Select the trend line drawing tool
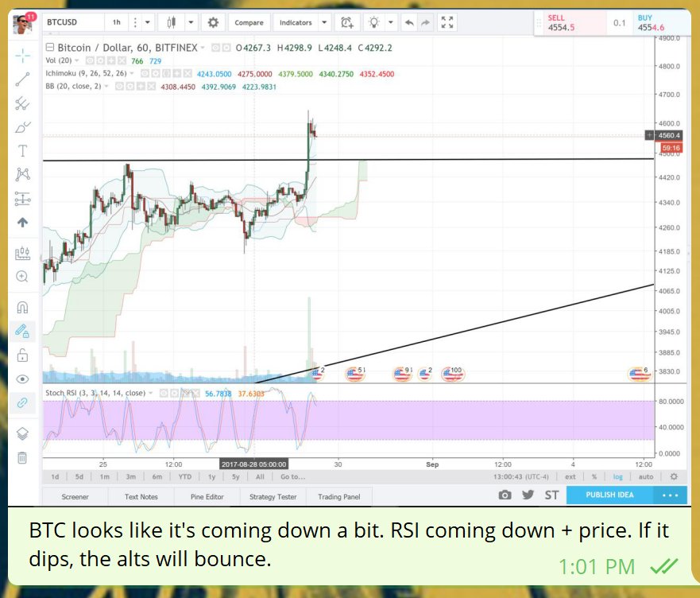700x598 pixels. tap(22, 80)
